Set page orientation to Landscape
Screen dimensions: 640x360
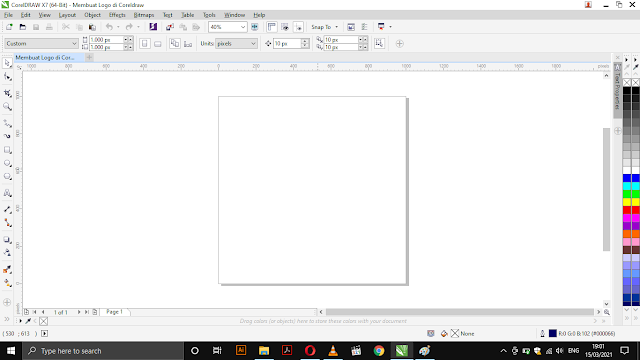coord(158,44)
